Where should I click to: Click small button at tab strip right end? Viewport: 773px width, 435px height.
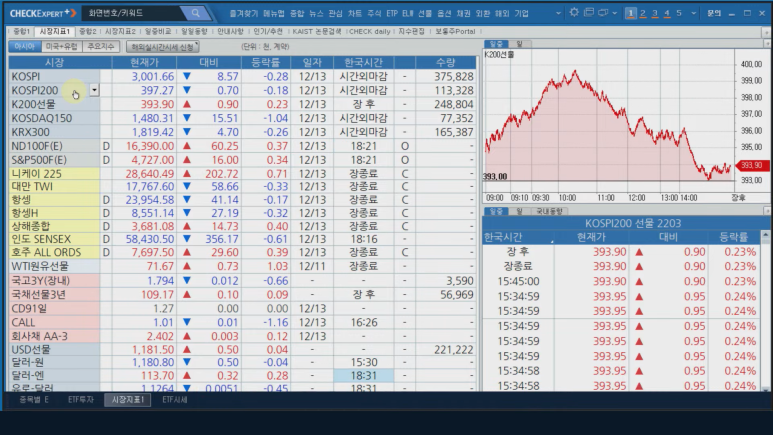click(766, 32)
